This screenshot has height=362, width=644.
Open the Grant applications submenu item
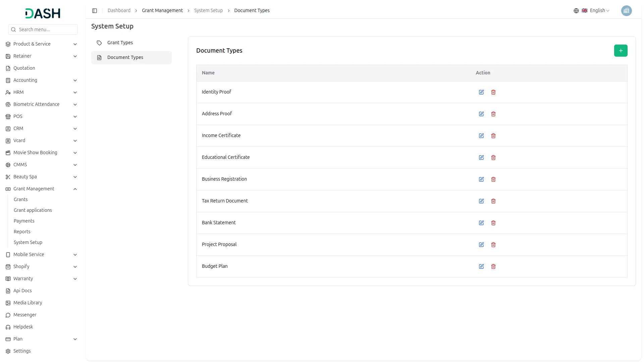(x=33, y=210)
